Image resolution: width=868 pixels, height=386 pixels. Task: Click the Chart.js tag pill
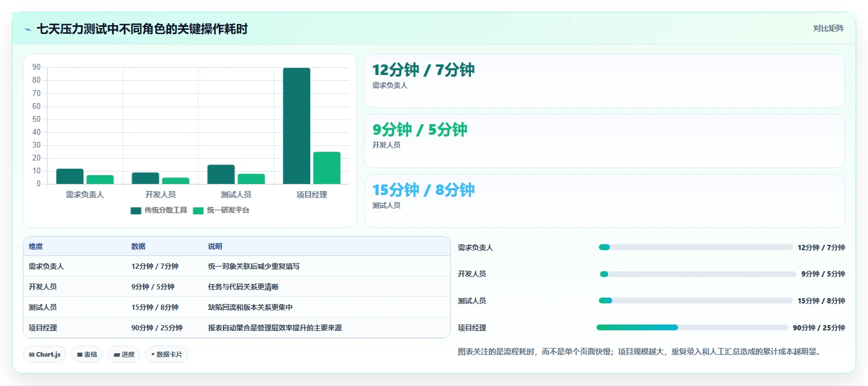tap(45, 354)
